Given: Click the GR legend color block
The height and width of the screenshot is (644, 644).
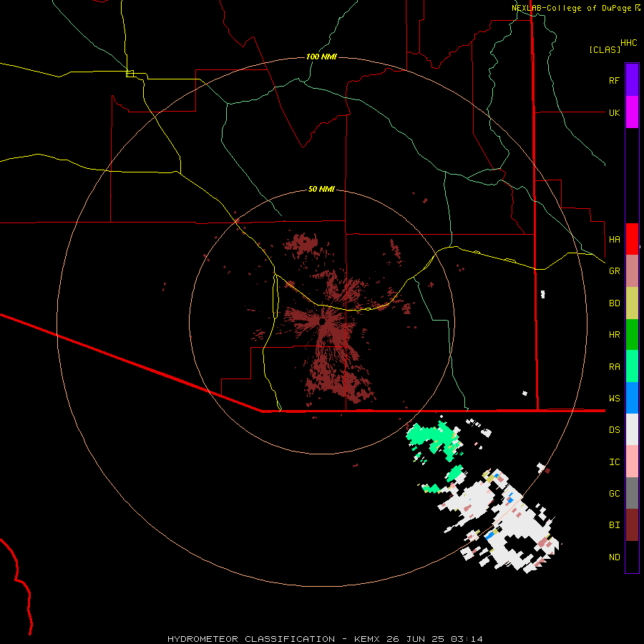Looking at the screenshot, I should (632, 271).
